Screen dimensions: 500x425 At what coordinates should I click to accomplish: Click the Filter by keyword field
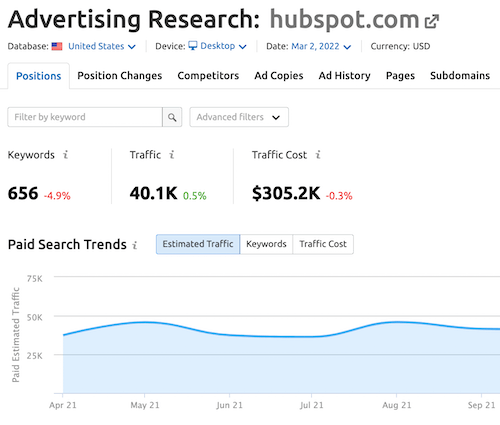pos(85,117)
